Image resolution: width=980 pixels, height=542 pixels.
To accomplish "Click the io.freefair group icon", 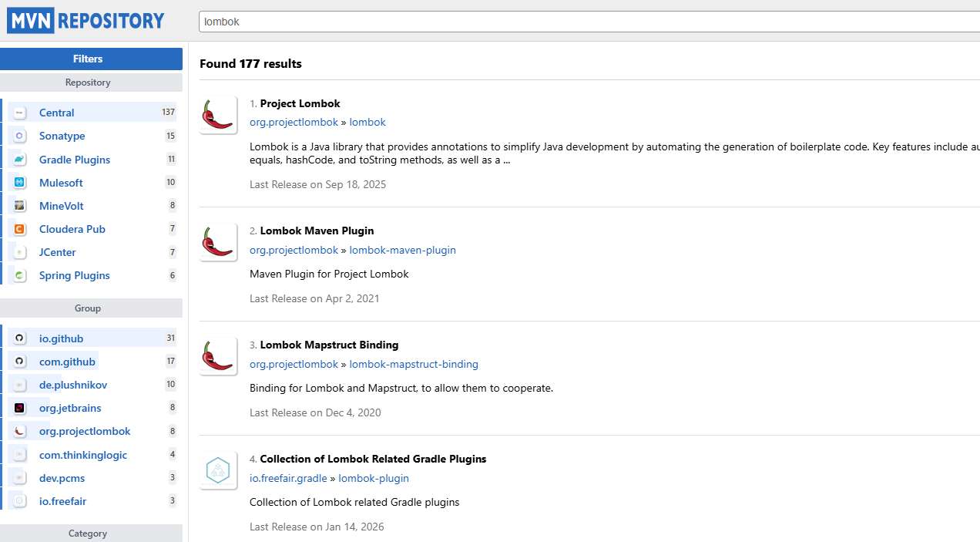I will (x=20, y=501).
